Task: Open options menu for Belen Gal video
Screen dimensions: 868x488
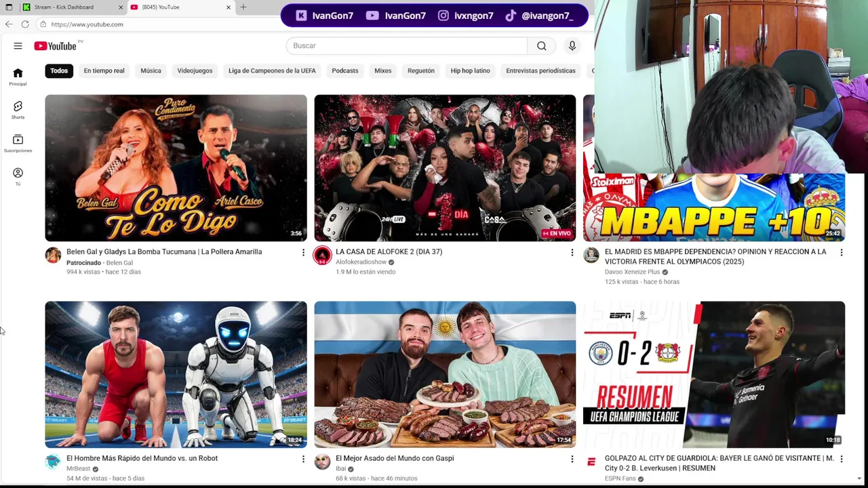Action: [303, 252]
